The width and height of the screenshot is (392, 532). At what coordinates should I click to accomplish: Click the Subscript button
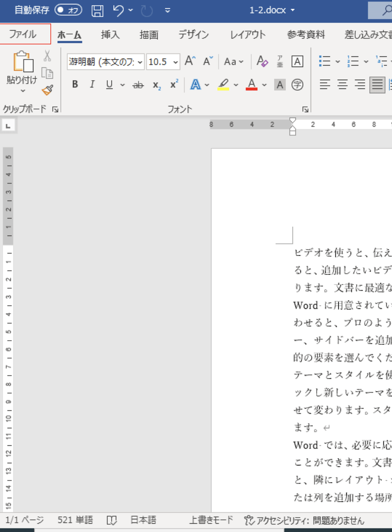[157, 85]
